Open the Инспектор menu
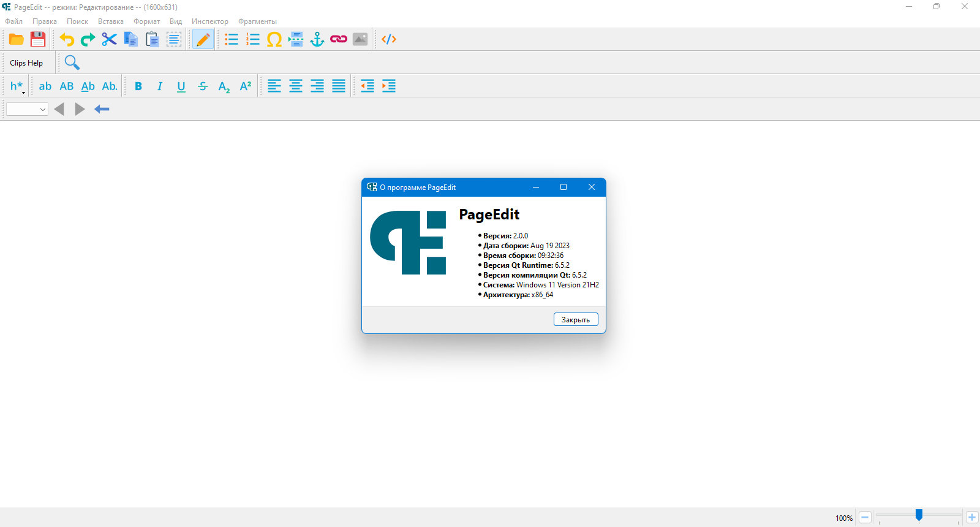 point(210,21)
